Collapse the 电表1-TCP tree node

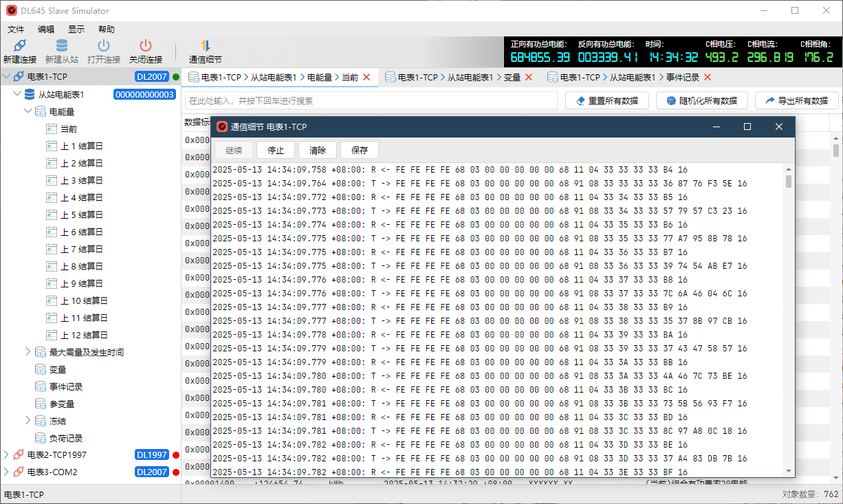point(6,76)
